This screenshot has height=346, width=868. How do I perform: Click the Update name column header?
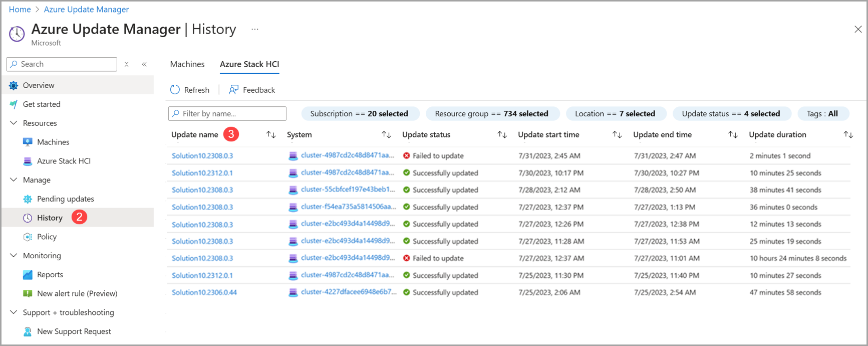point(195,134)
